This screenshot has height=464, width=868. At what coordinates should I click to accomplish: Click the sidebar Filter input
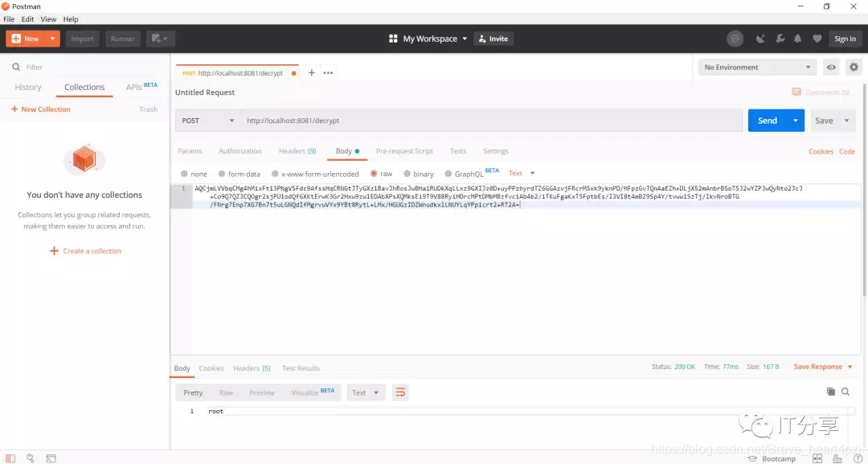(92, 67)
